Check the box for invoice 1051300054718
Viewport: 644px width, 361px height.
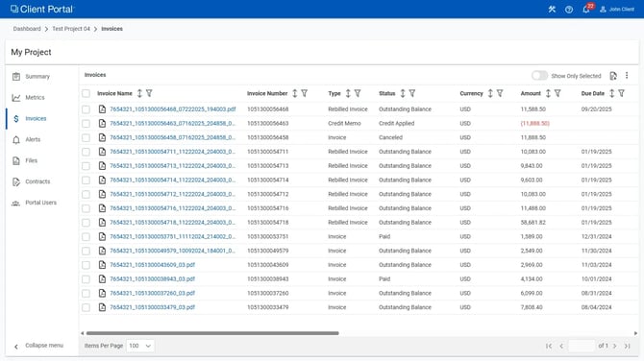tap(86, 223)
